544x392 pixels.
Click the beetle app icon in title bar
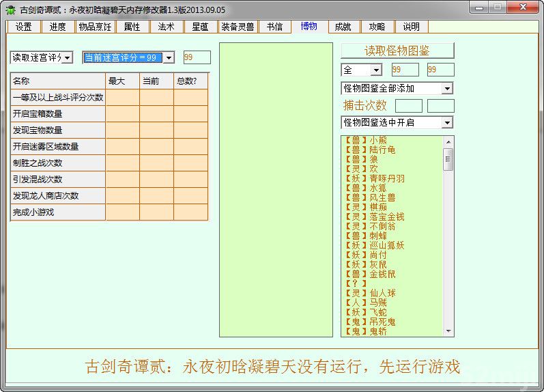pyautogui.click(x=10, y=10)
